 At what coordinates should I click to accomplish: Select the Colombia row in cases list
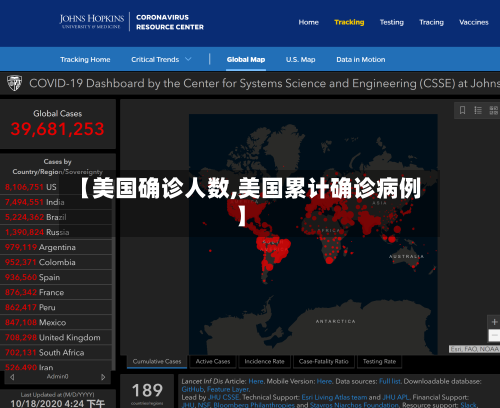(x=56, y=262)
